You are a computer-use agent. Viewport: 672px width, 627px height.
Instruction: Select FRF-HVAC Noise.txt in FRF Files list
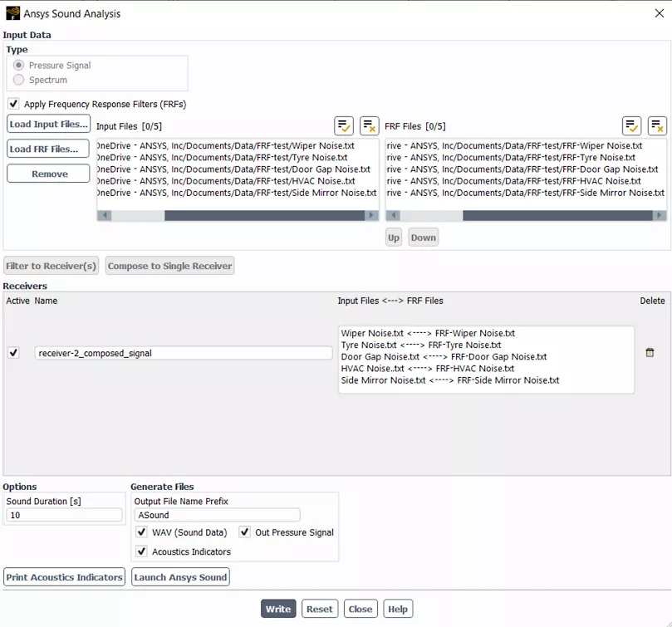526,181
